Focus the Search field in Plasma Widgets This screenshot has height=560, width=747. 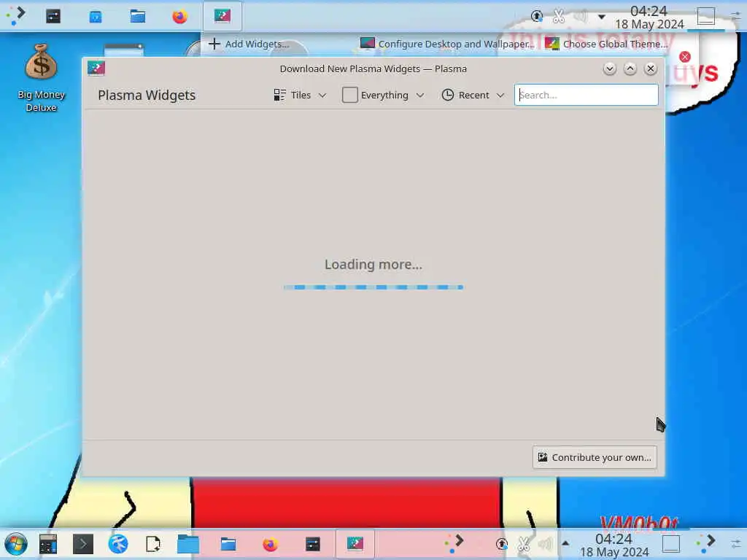click(586, 95)
